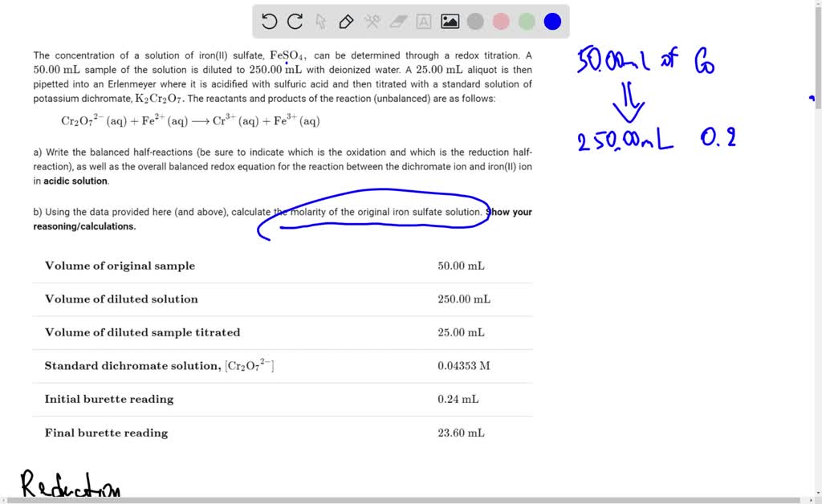Click 'Standard dichromate solution' row label
Screen dimensions: 822x504
click(x=159, y=366)
